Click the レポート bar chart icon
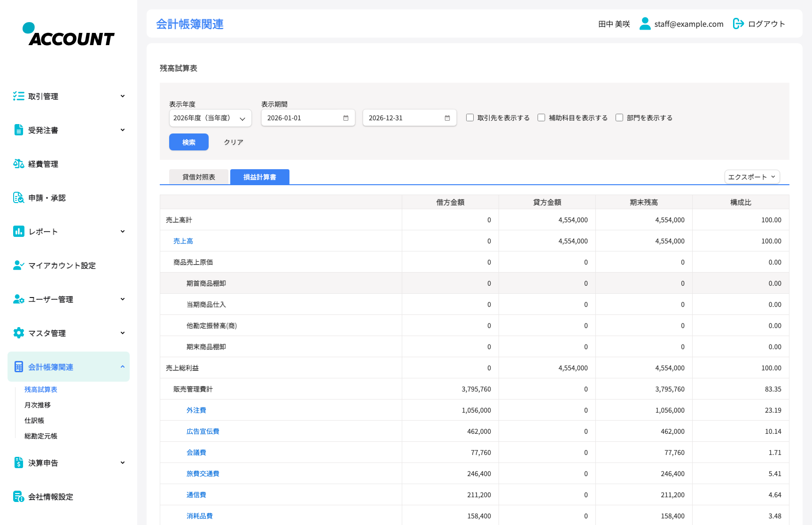 (x=19, y=231)
